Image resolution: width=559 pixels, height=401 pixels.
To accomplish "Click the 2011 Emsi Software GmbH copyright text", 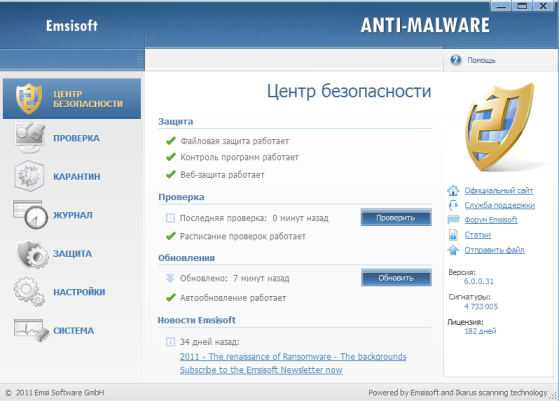I will tap(55, 393).
